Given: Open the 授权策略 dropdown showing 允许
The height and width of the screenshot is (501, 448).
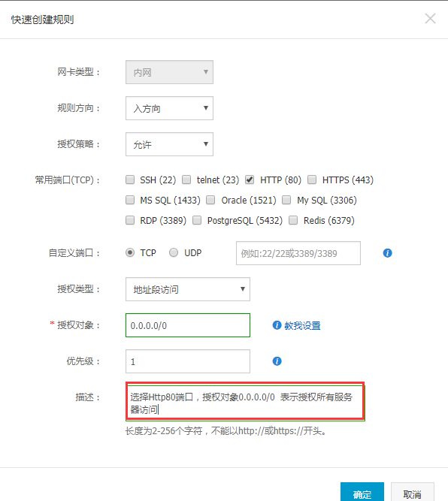Looking at the screenshot, I should (x=169, y=144).
